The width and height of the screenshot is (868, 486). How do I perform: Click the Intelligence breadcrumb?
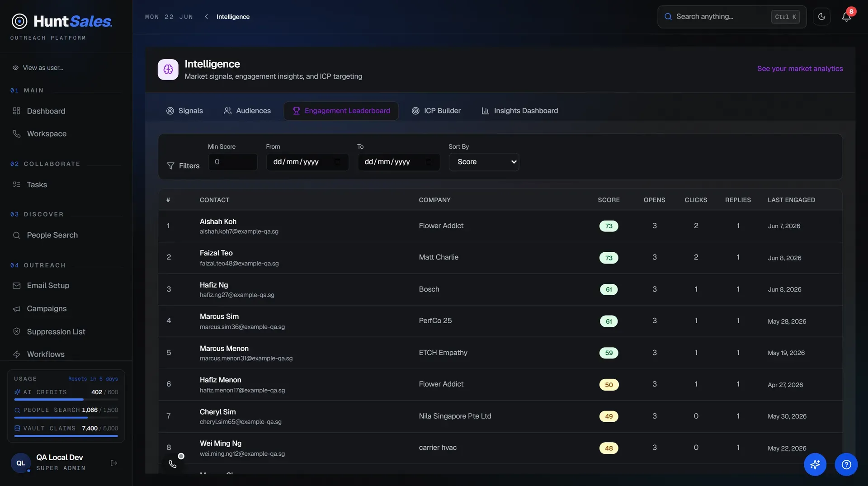point(233,17)
